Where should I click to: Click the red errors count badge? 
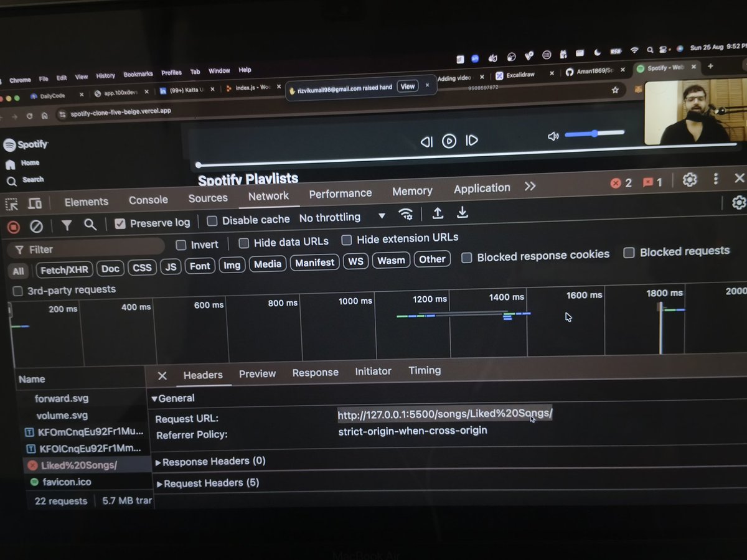(621, 182)
